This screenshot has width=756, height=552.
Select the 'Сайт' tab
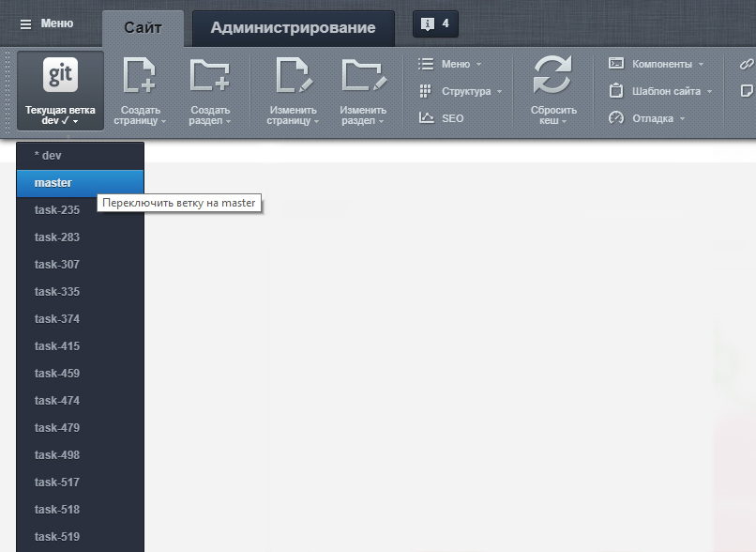(142, 27)
